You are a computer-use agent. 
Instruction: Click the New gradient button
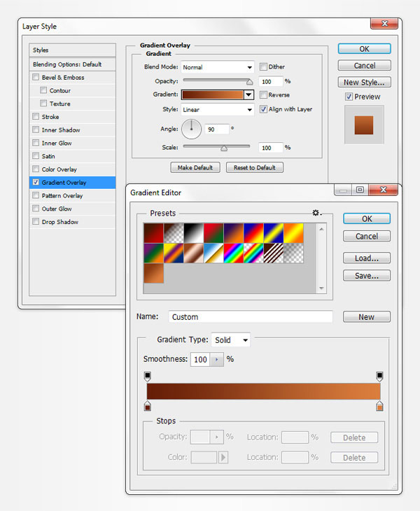[x=367, y=317]
